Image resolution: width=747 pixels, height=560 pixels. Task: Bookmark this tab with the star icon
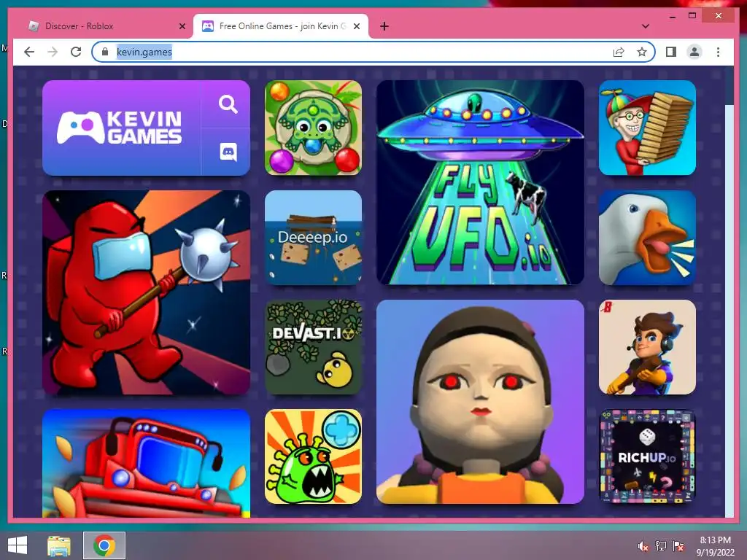(x=642, y=52)
